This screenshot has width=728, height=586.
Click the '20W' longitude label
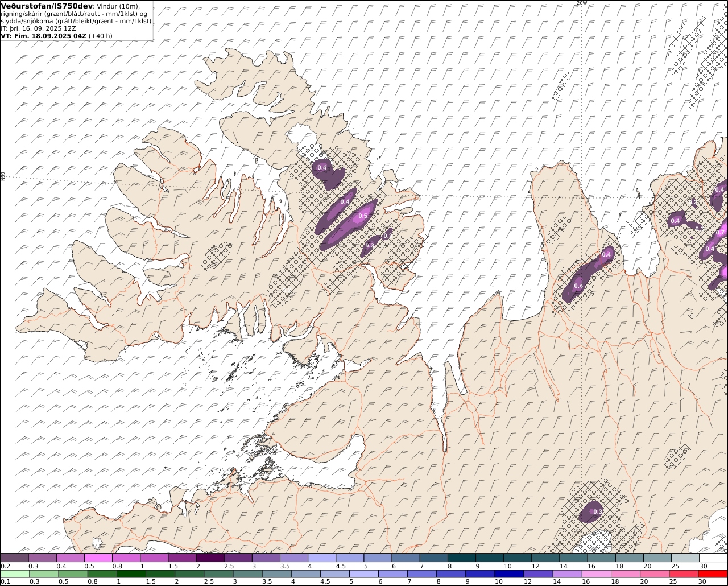pos(581,3)
